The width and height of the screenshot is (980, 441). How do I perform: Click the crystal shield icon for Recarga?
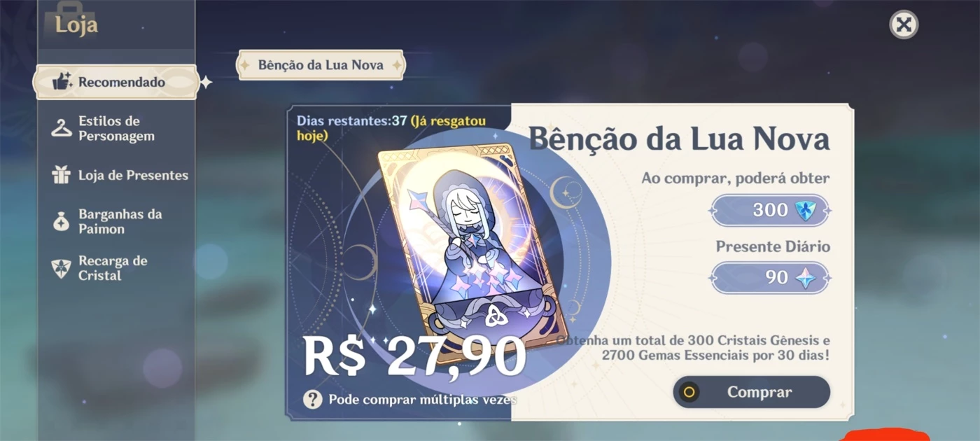[62, 268]
